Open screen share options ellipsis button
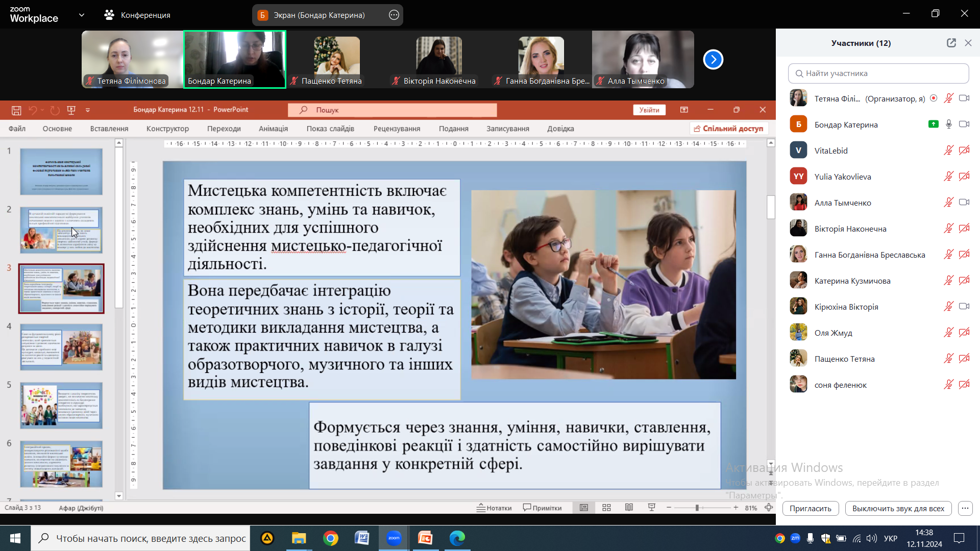The image size is (980, 551). point(394,15)
